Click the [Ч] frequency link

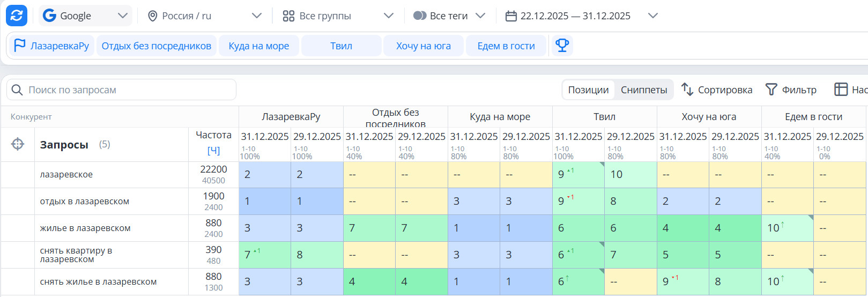[213, 151]
